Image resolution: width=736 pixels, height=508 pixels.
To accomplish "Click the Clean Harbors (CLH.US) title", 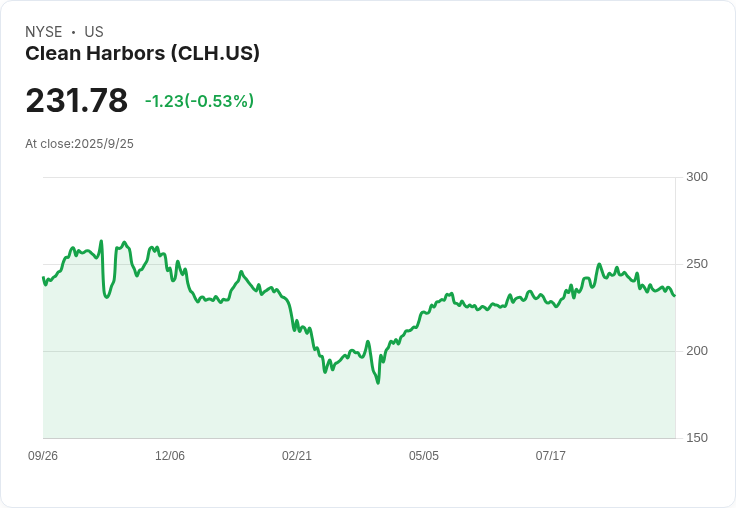I will coord(142,54).
